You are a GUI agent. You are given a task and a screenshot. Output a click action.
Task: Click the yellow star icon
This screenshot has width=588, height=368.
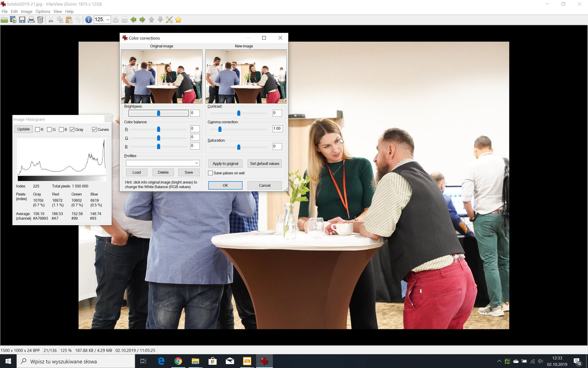(x=178, y=20)
